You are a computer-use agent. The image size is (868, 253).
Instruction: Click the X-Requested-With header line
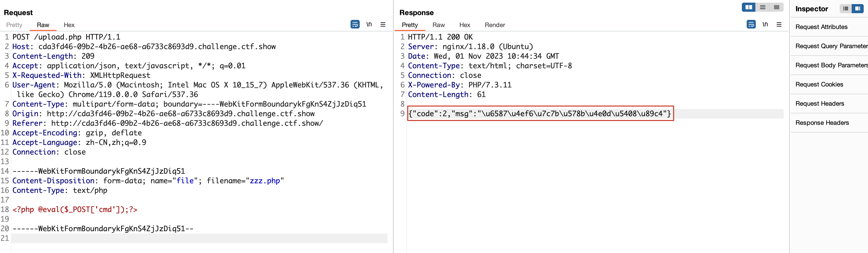pos(81,75)
